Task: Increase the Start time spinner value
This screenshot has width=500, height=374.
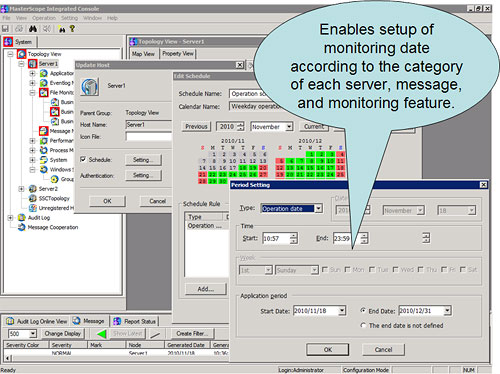Action: pyautogui.click(x=293, y=235)
